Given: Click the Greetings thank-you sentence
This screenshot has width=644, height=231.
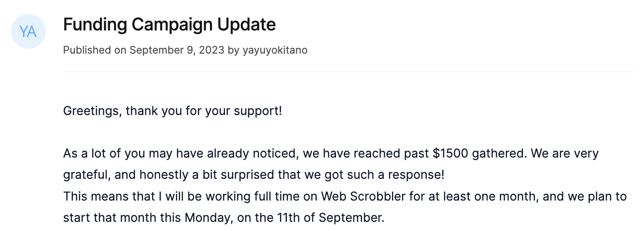Looking at the screenshot, I should click(x=172, y=111).
